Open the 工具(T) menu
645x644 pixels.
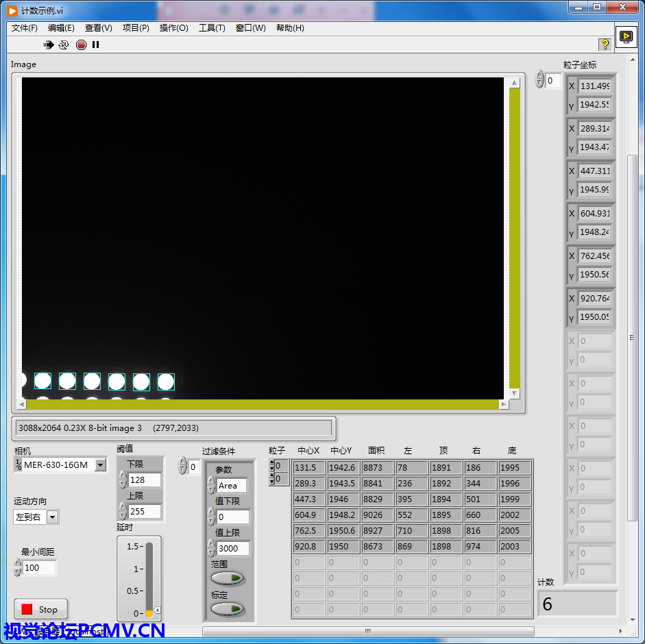(212, 28)
